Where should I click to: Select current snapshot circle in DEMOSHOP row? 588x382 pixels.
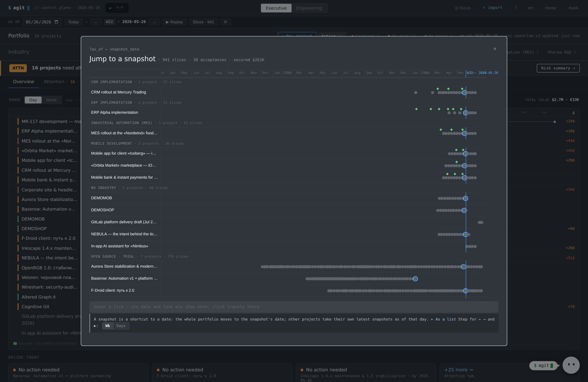[465, 210]
